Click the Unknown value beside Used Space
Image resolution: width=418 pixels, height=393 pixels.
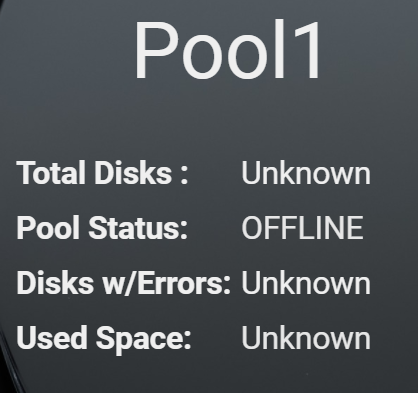click(306, 338)
